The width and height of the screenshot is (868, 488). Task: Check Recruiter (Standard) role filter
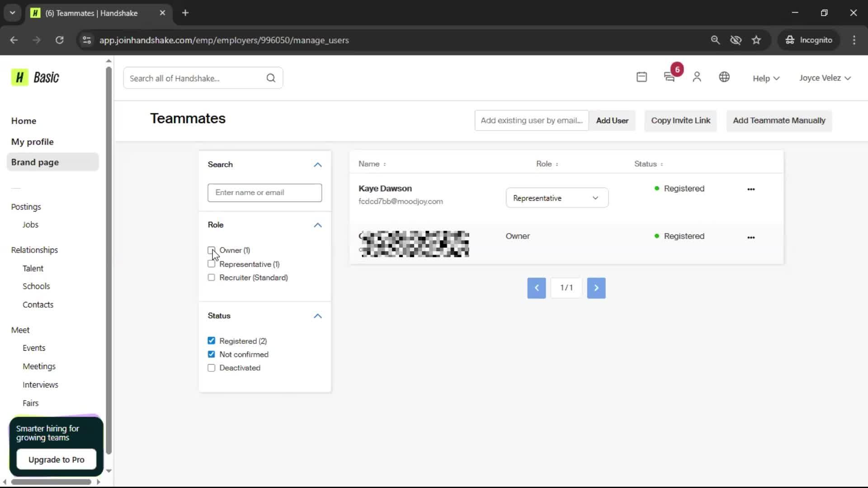coord(211,277)
